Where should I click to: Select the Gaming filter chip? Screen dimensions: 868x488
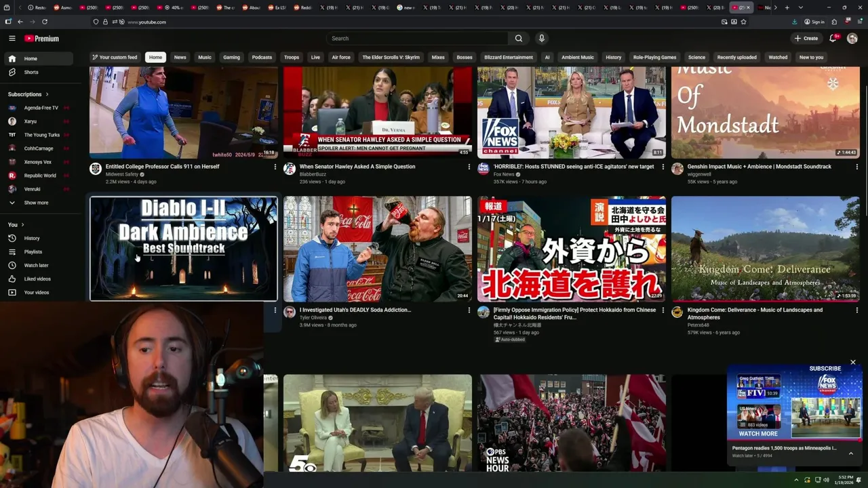pyautogui.click(x=232, y=58)
